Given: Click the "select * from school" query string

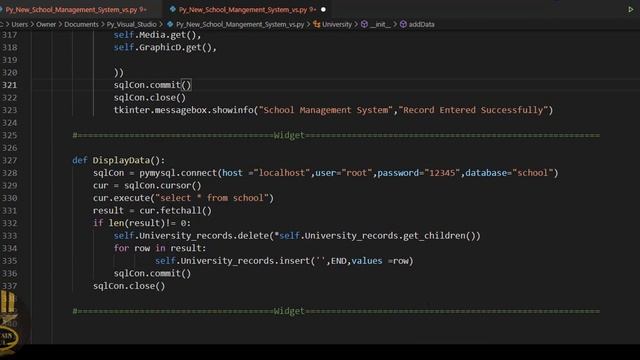Looking at the screenshot, I should pos(212,198).
